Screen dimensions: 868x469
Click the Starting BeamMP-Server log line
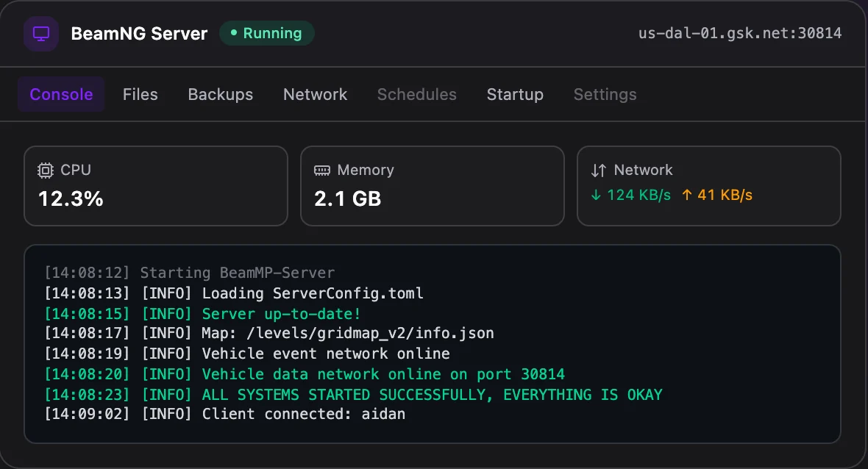coord(189,273)
